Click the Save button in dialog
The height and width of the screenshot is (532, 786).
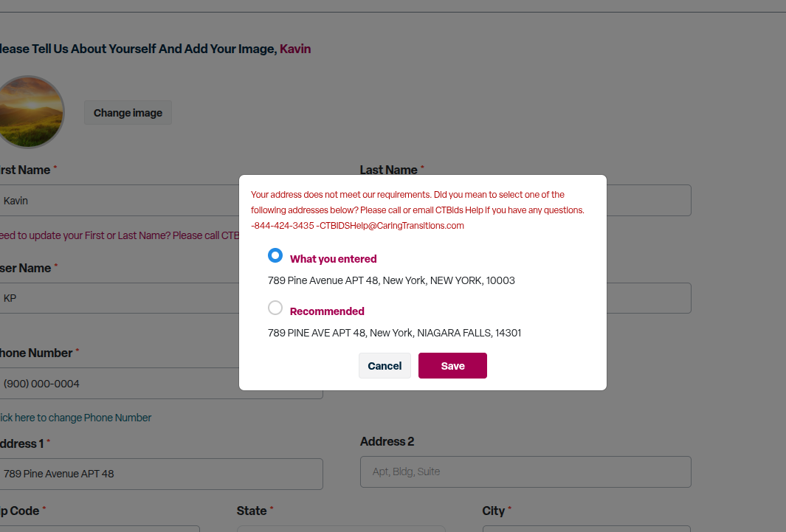point(452,366)
